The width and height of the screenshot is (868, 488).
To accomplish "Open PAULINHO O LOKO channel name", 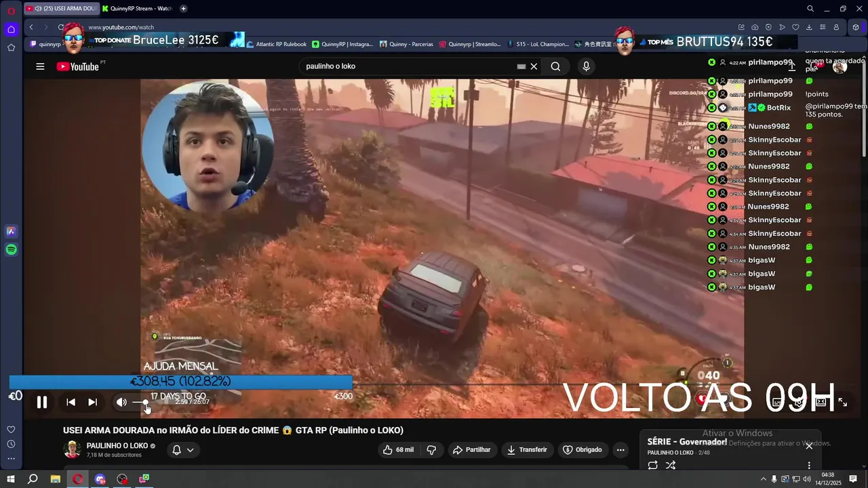I will [x=117, y=445].
